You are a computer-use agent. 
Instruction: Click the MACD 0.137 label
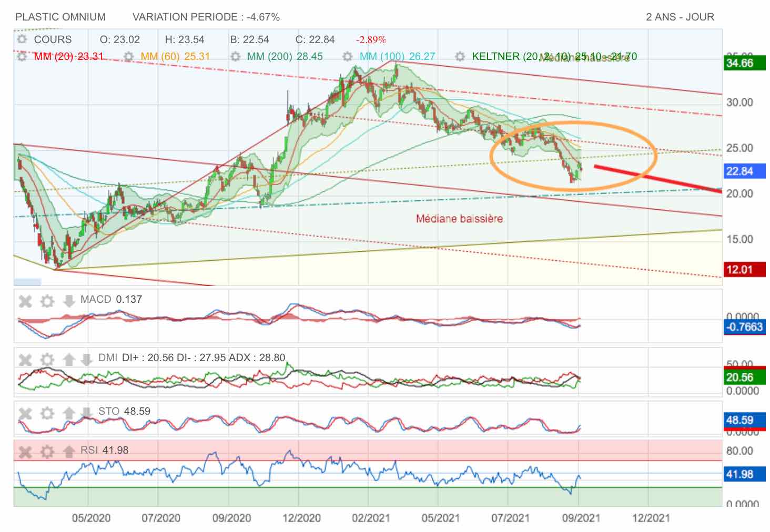tap(111, 300)
